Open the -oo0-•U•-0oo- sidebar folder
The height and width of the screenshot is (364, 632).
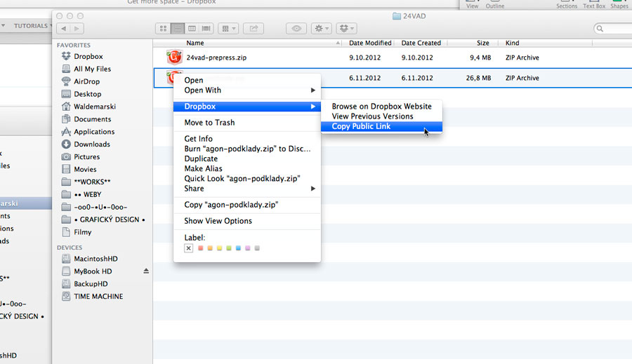point(100,207)
